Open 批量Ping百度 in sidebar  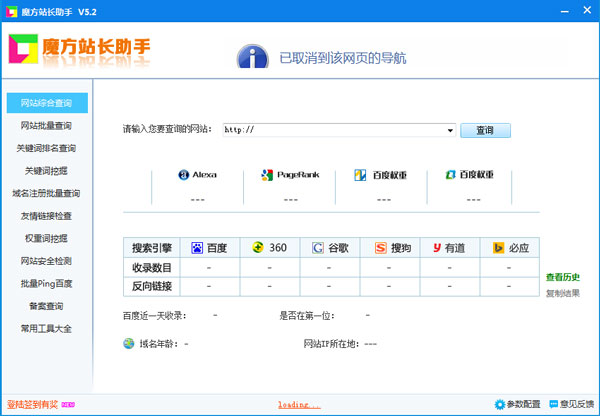(46, 284)
